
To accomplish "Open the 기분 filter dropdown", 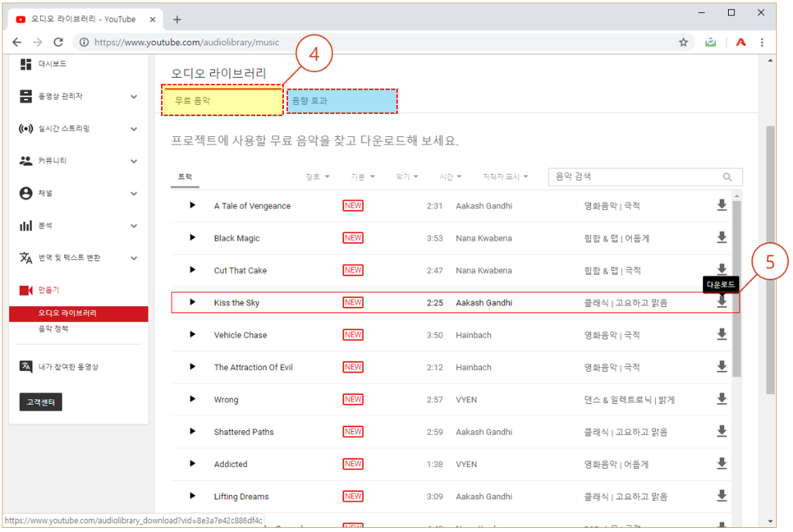I will pyautogui.click(x=363, y=177).
